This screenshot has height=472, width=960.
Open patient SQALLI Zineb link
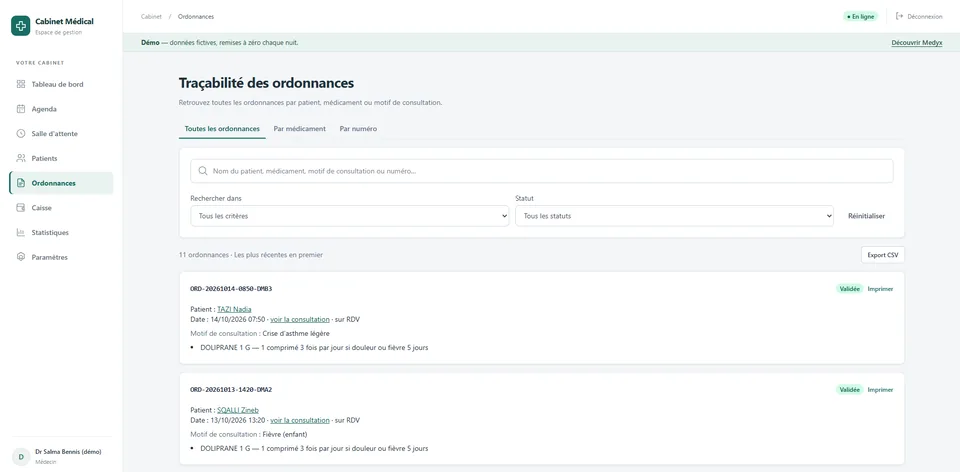click(238, 410)
